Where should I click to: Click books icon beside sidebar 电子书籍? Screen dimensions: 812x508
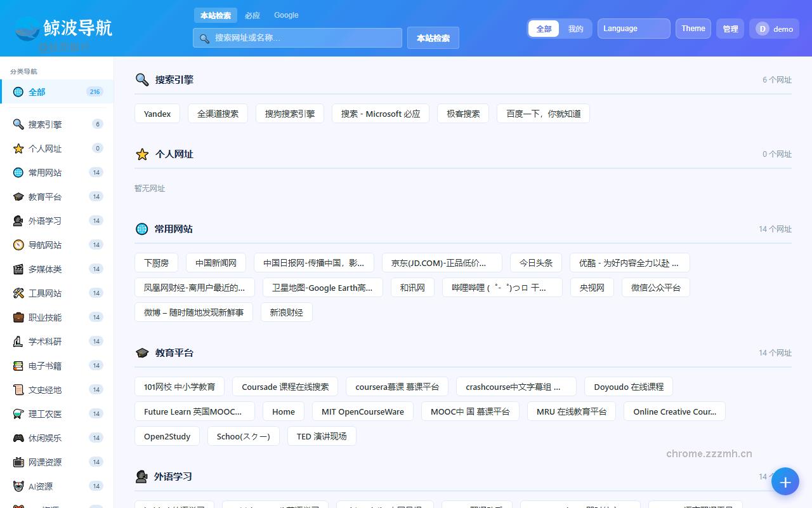point(18,366)
